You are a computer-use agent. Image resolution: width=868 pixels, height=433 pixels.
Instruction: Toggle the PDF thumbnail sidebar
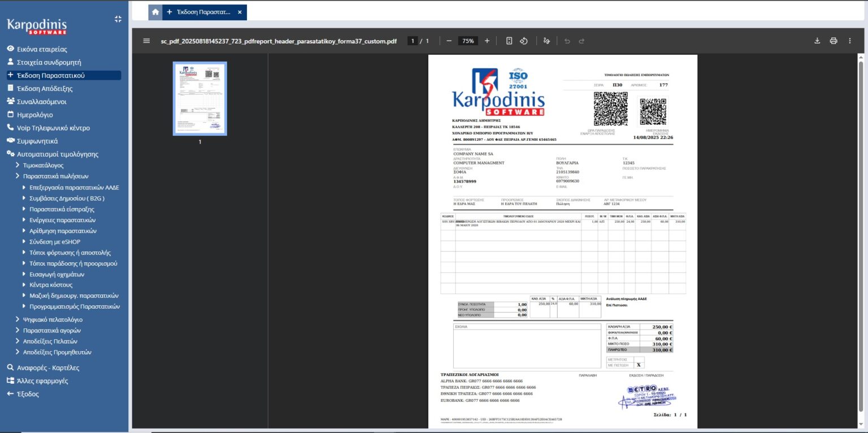(147, 41)
